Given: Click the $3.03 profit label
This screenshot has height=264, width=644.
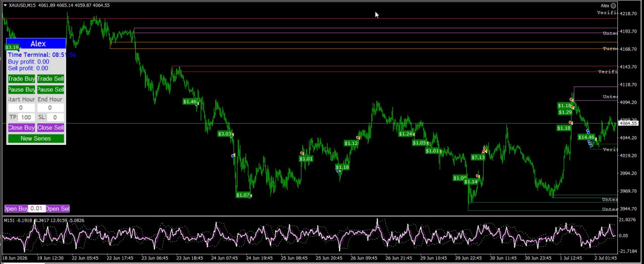Looking at the screenshot, I should point(225,134).
